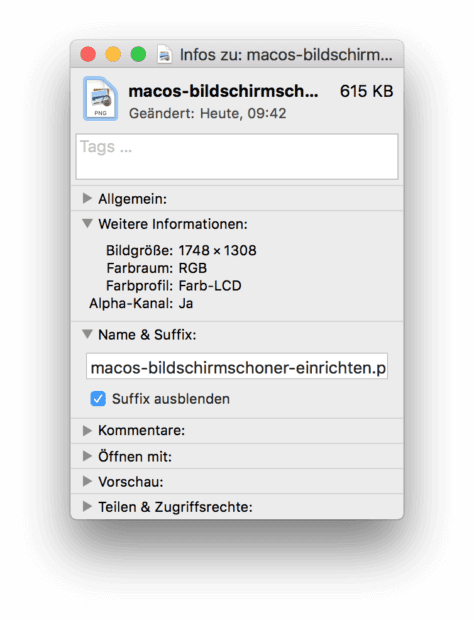
Task: Click into the Tags input field
Action: 237,157
